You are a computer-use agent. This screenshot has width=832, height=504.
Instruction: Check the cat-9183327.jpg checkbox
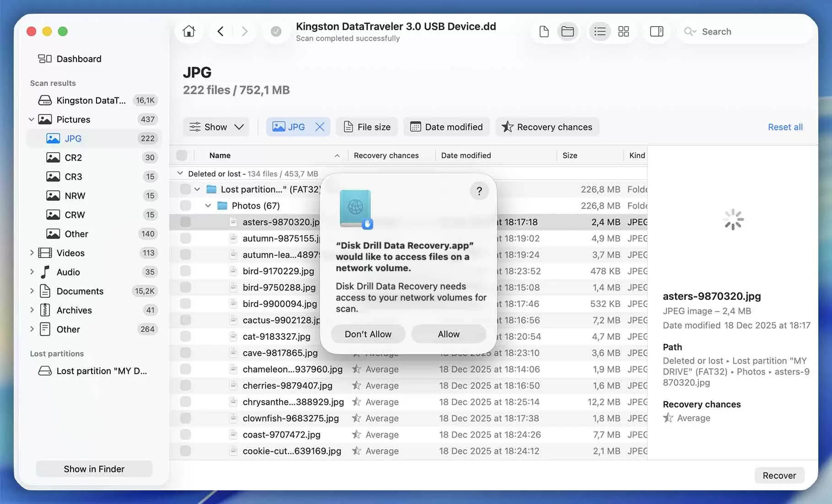[x=185, y=337]
